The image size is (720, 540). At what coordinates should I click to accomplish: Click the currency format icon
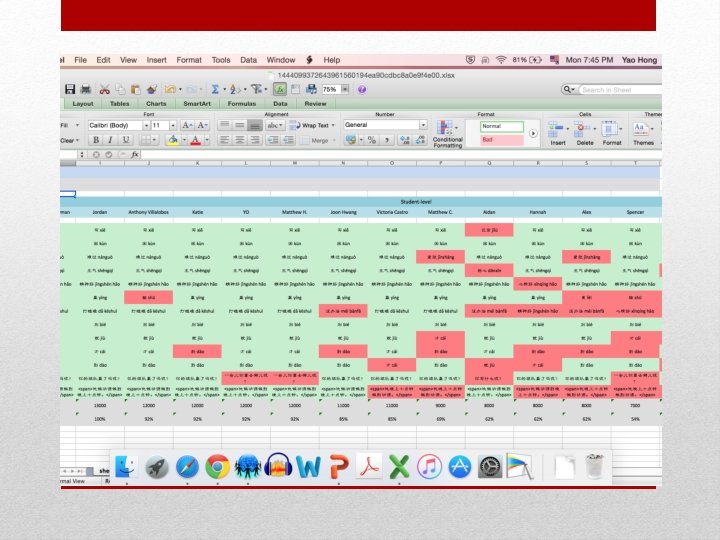coord(351,140)
